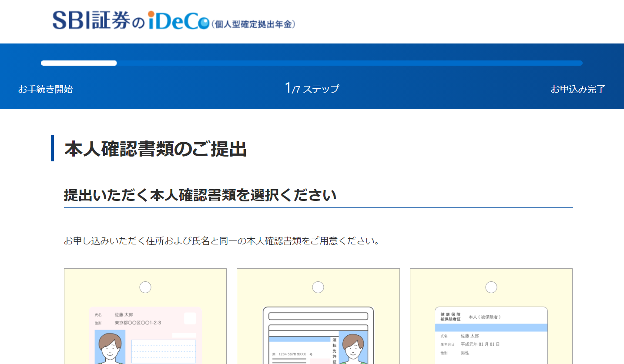Click the 健康保険被保険者証 label on the card
Screen dimensions: 624x364
tap(450, 317)
